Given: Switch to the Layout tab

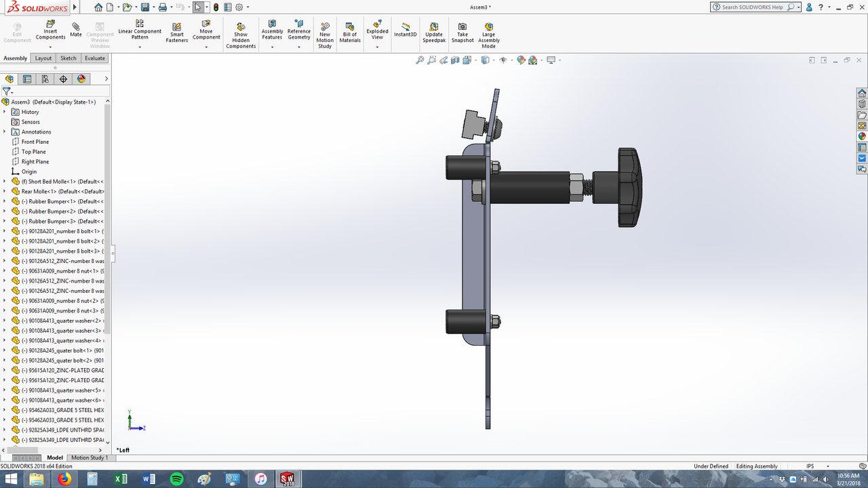Looking at the screenshot, I should pos(43,58).
